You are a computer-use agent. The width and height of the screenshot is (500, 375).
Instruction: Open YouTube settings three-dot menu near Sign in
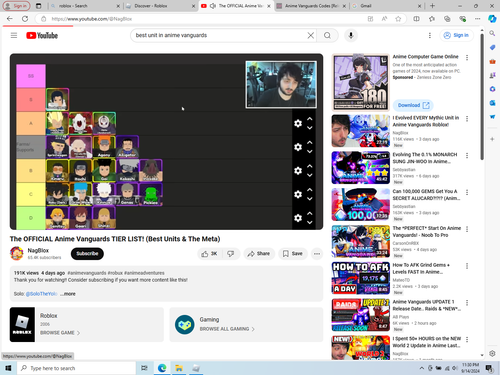[430, 35]
